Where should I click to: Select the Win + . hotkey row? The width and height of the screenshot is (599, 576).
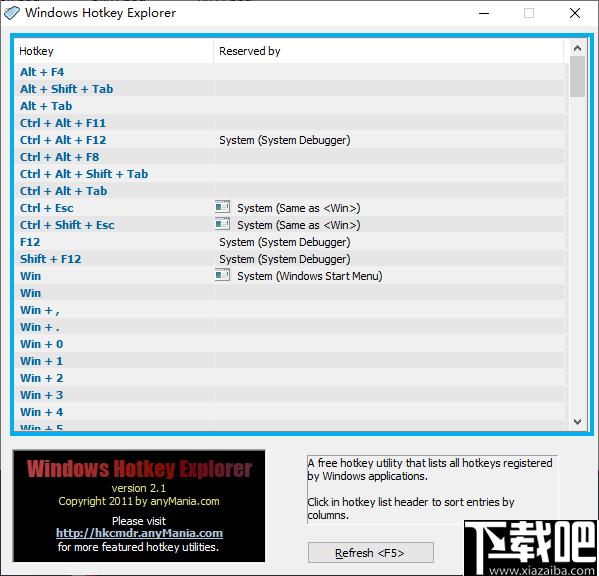(x=290, y=327)
